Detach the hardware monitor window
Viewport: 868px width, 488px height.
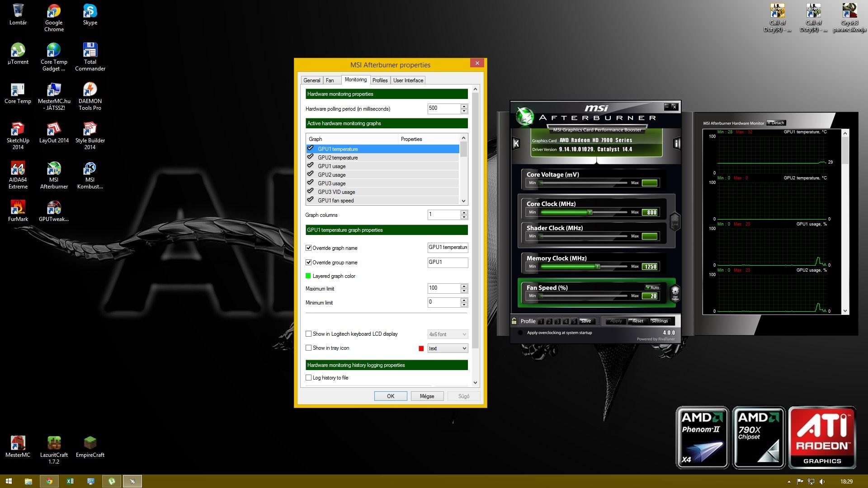point(777,123)
